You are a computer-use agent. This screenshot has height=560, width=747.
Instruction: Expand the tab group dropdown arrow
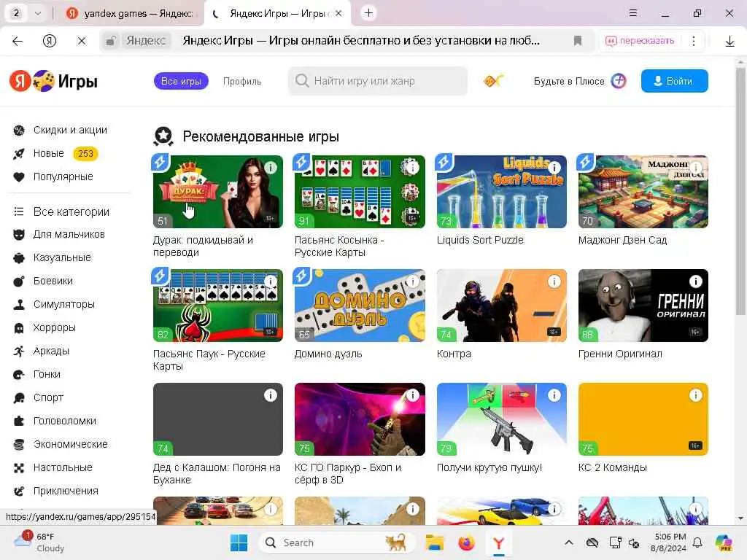point(38,13)
